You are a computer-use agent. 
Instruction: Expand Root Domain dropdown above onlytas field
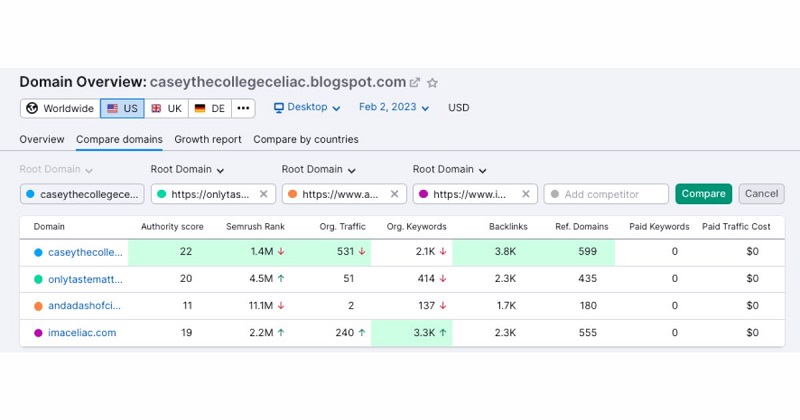(x=187, y=169)
